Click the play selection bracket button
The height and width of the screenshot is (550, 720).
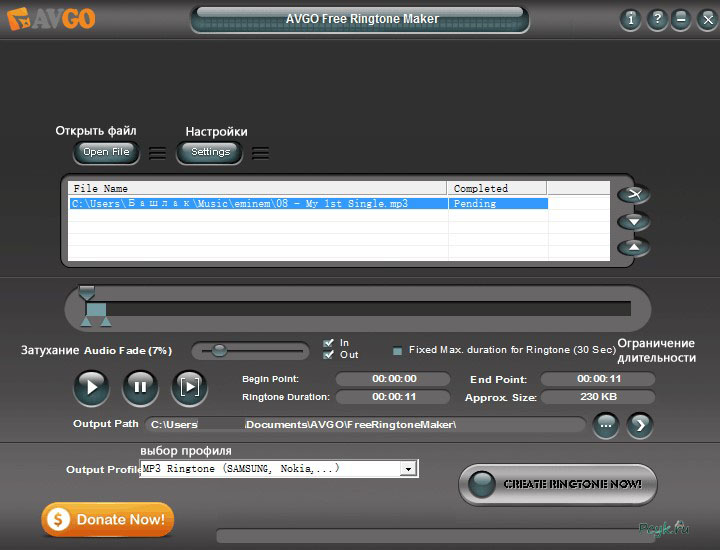[189, 387]
